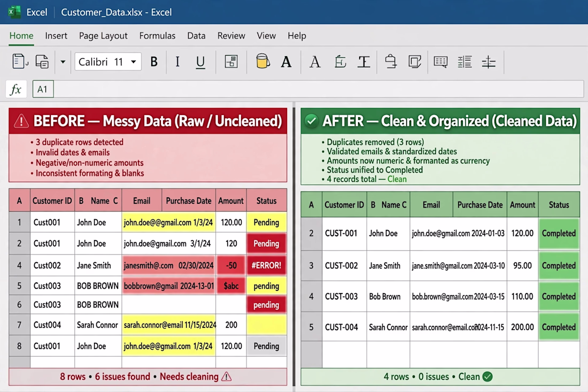The height and width of the screenshot is (392, 588).
Task: Select the $abc amount cell
Action: [x=231, y=286]
